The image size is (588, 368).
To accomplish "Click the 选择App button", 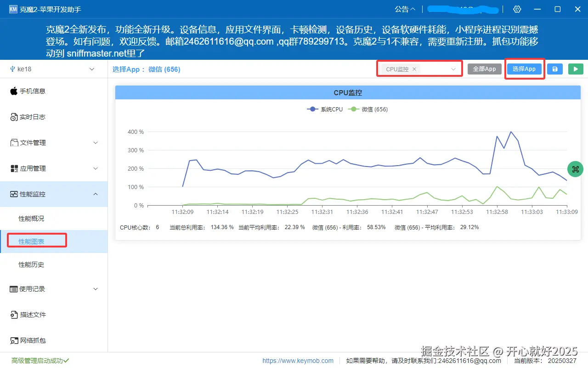I will (525, 69).
